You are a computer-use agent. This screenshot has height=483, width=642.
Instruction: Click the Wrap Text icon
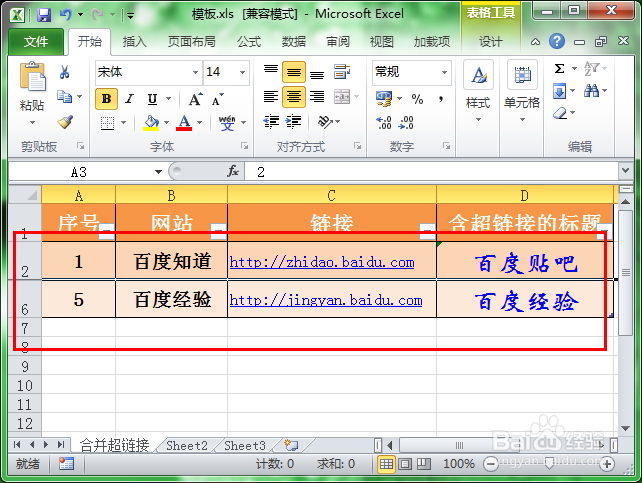tap(341, 72)
